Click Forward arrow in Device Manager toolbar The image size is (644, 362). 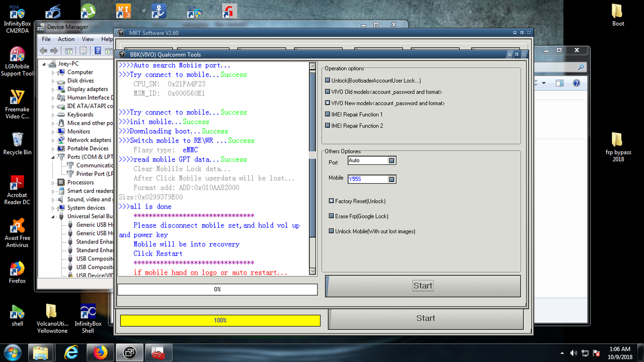(x=54, y=51)
